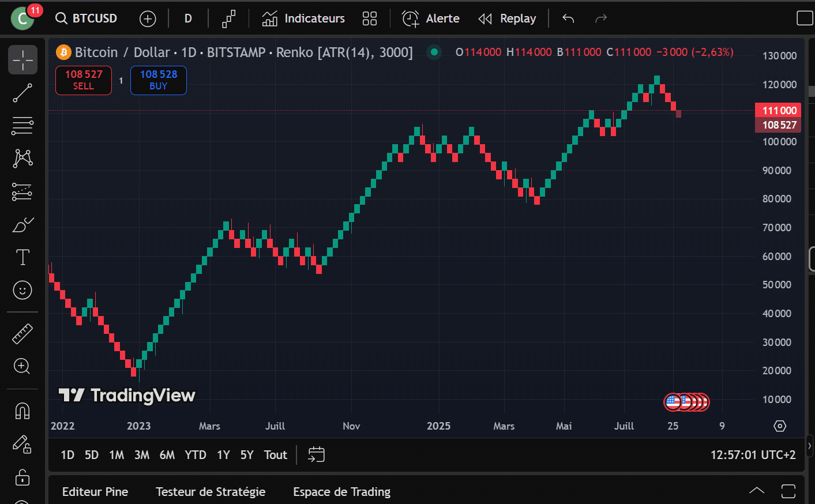Select the trend line drawing tool

tap(22, 93)
